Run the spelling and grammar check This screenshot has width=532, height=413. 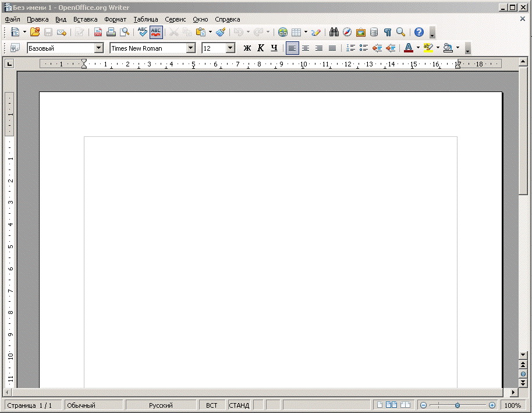pyautogui.click(x=143, y=32)
